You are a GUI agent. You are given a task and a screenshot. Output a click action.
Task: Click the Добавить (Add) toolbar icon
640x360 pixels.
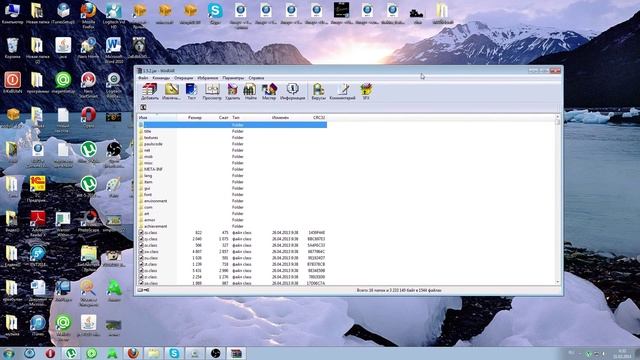(149, 91)
